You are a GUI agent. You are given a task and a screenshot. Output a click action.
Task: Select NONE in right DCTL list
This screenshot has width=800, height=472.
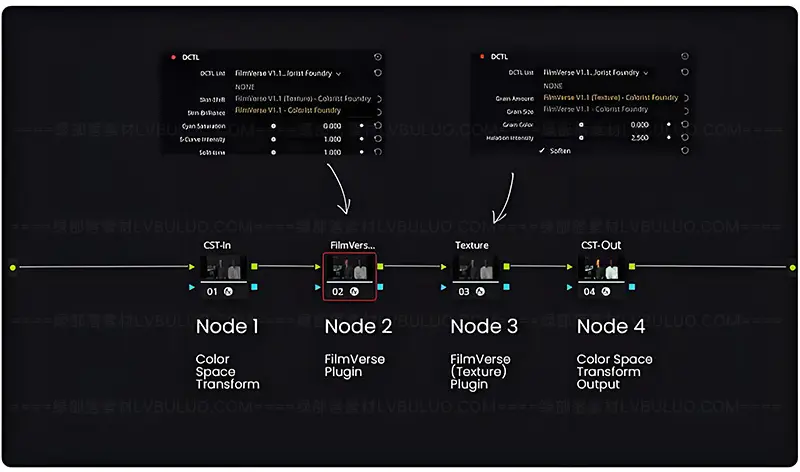pyautogui.click(x=553, y=86)
